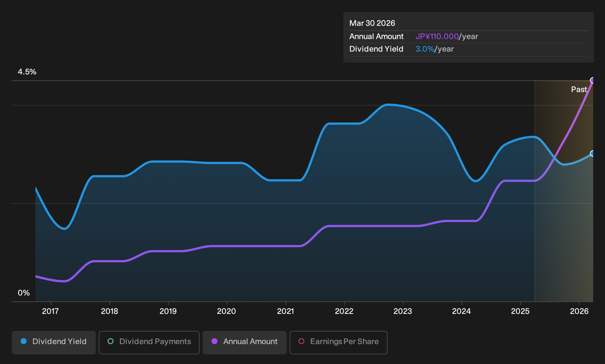Click the 2026 x-axis label

coord(579,311)
